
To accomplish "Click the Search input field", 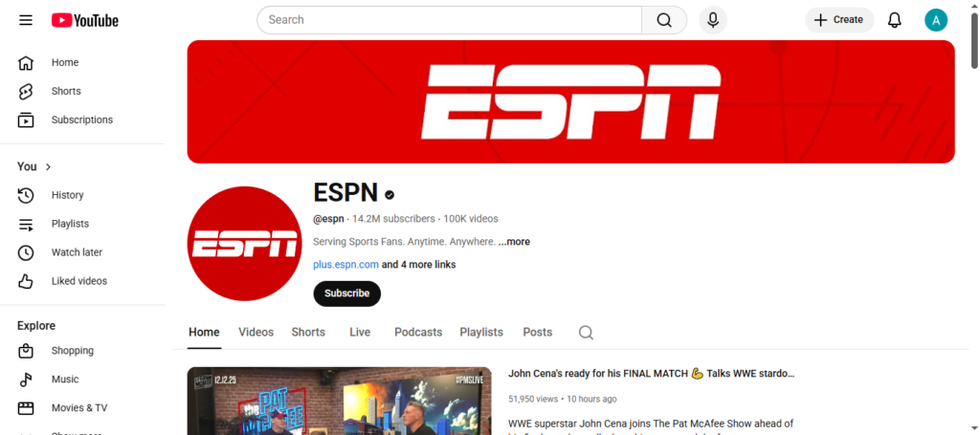I will (x=450, y=20).
